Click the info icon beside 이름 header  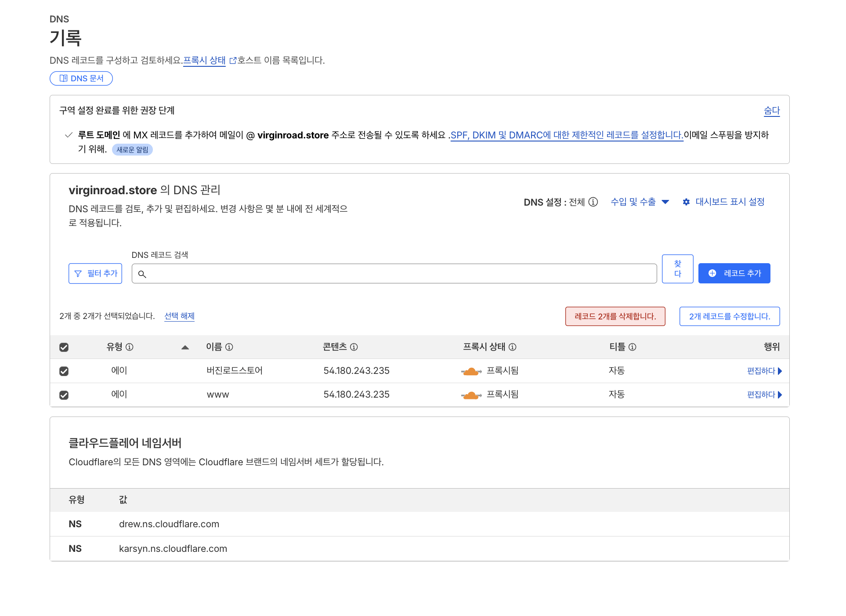[x=229, y=347]
